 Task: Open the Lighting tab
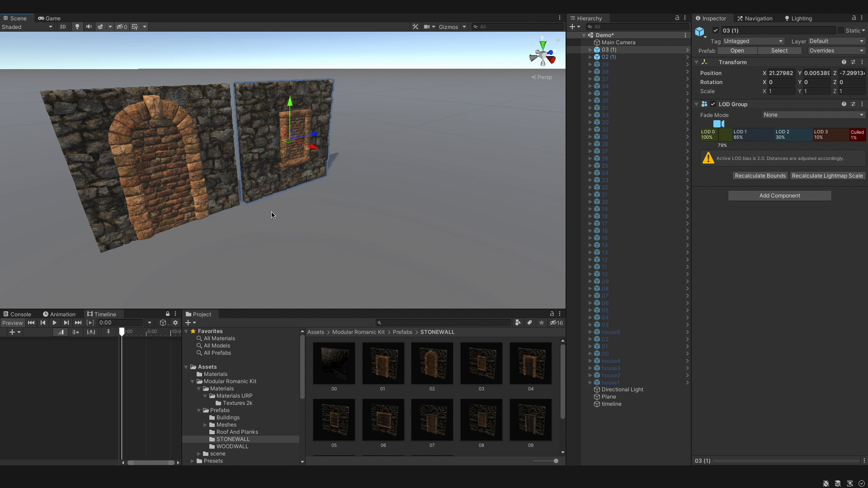click(x=798, y=18)
